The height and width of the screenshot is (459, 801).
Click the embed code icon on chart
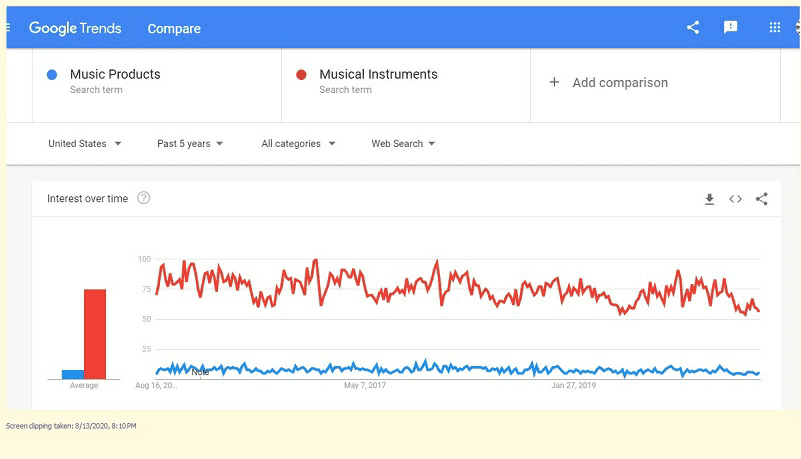pyautogui.click(x=736, y=199)
